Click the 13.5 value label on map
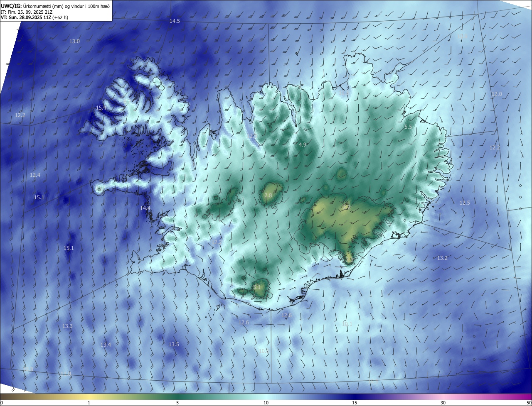532x406 pixels. pos(174,344)
